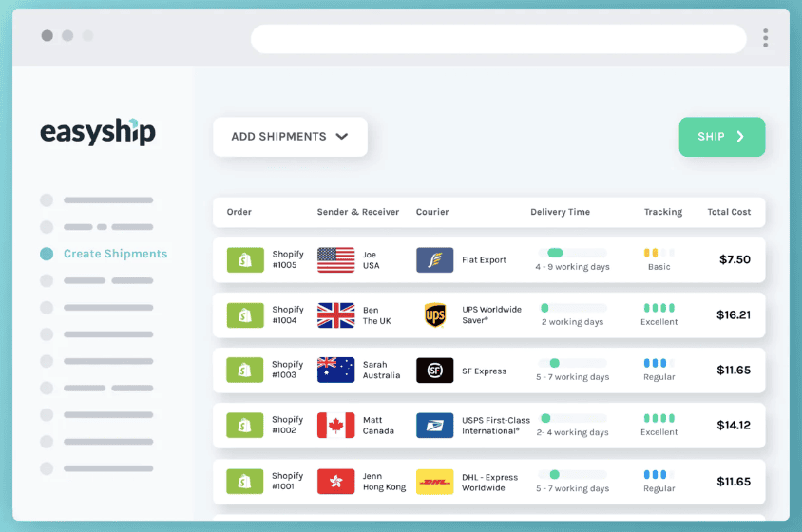Click Excellent tracking dots for order #1002

point(659,418)
